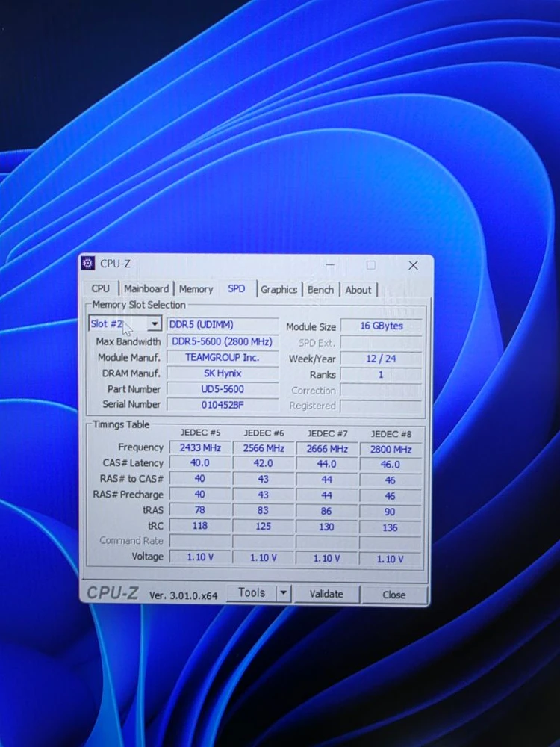Click the JEDEC #5 column header
The width and height of the screenshot is (560, 747).
pos(200,433)
